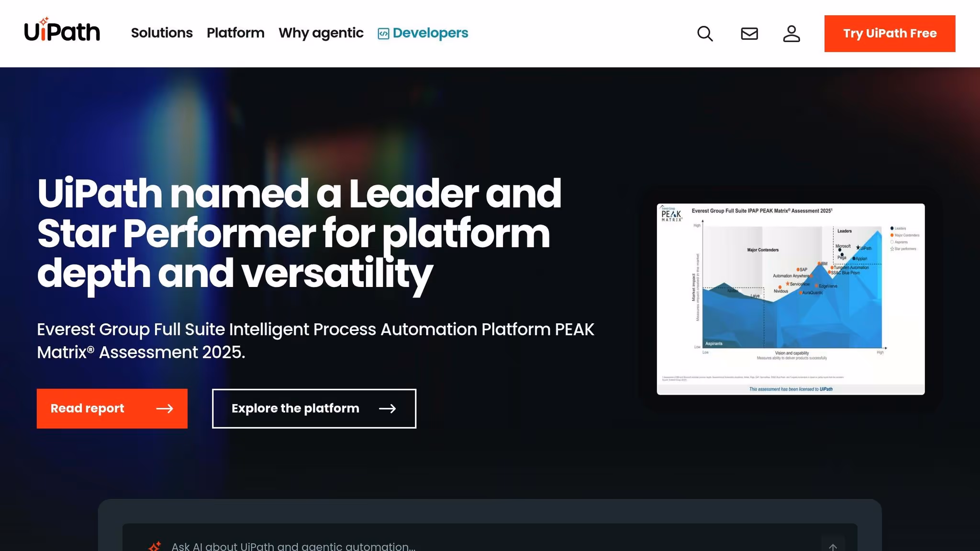The width and height of the screenshot is (980, 551).
Task: Open the user account icon
Action: [x=791, y=33]
